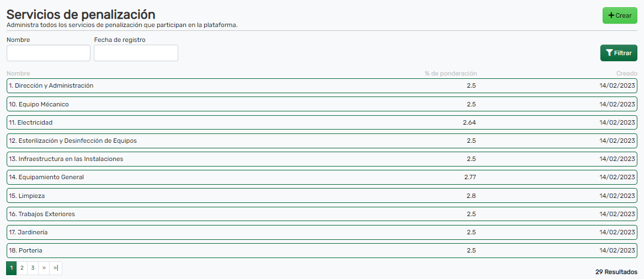
Task: Click the green Crear button
Action: pos(619,15)
